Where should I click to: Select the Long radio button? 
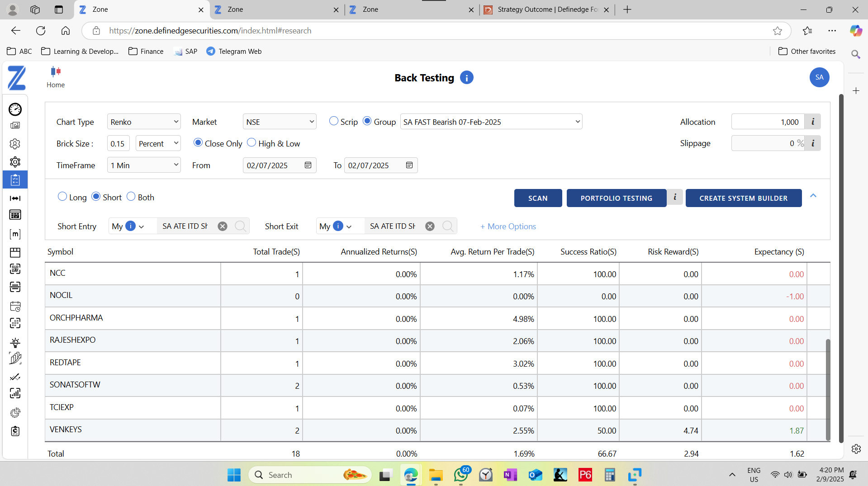62,197
